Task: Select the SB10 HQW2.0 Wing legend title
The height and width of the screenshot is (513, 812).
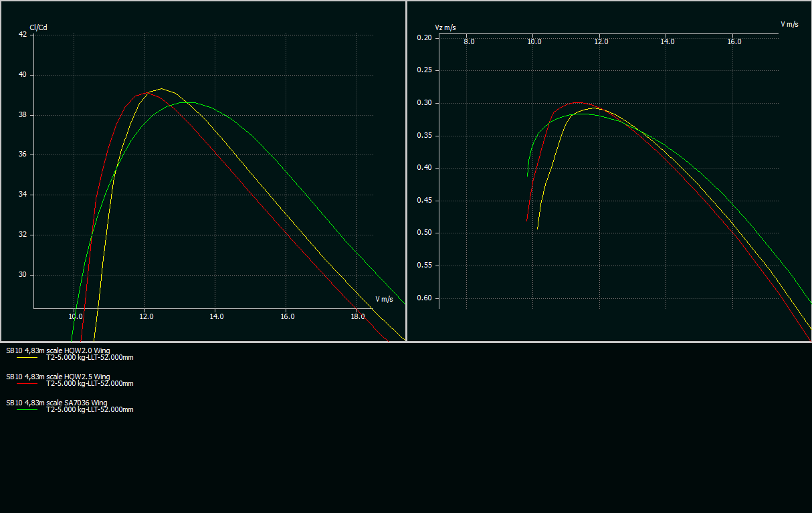Action: 58,350
